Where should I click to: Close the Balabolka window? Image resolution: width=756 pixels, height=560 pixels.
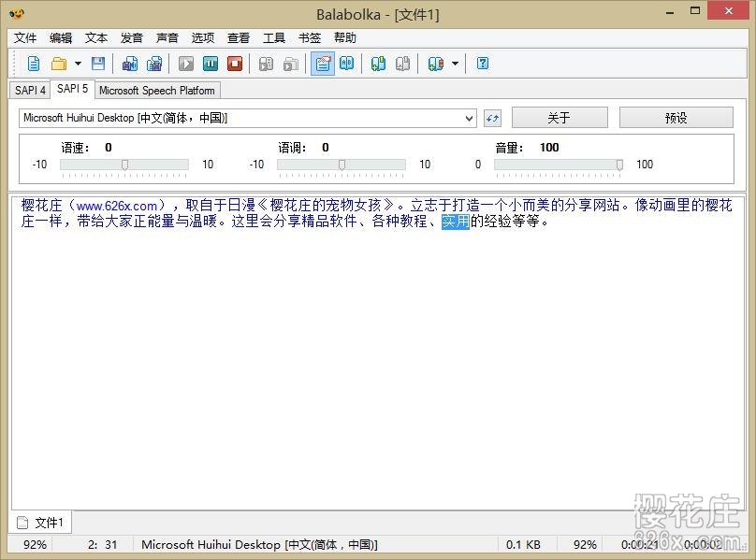tap(729, 10)
